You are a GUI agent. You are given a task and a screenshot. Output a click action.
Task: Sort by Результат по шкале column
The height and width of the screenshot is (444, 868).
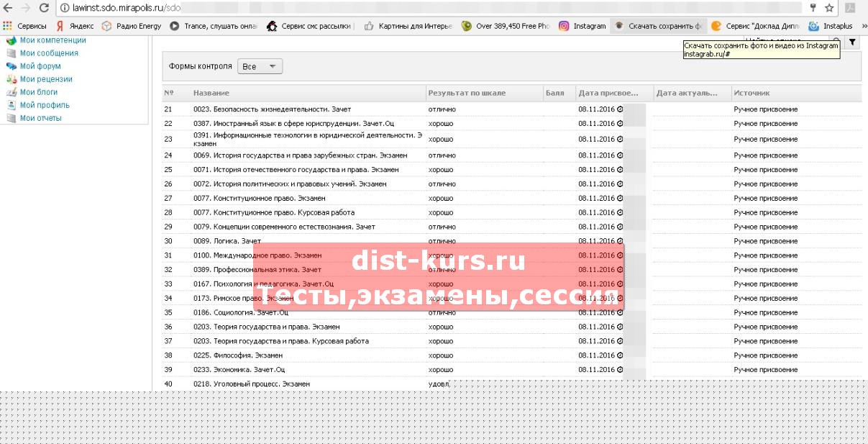467,93
